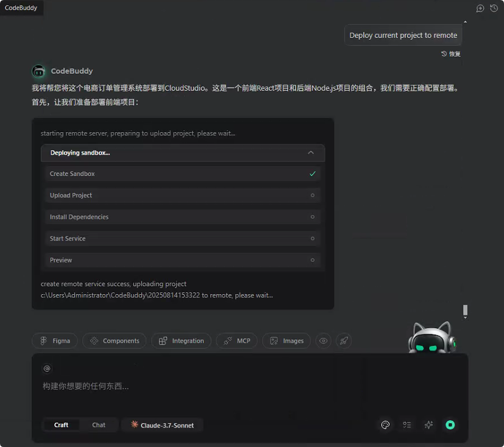Click the CodeBuddy tab title

[x=21, y=8]
